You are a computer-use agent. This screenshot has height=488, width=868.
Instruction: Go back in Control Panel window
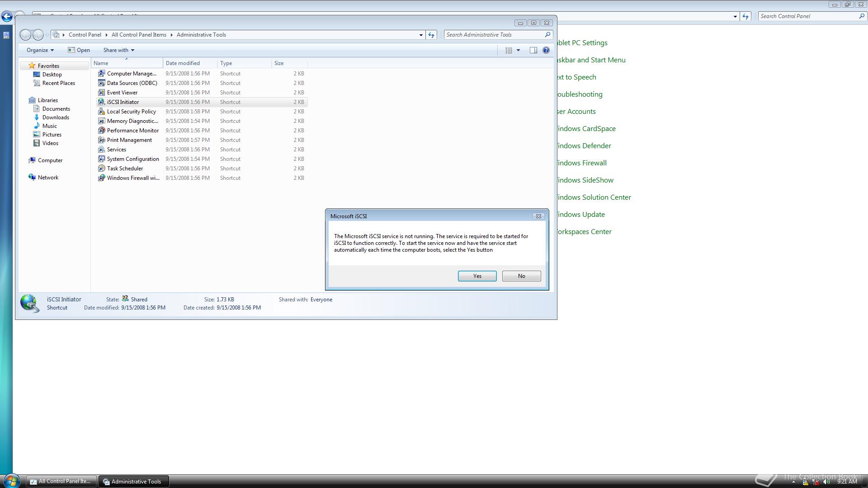click(6, 17)
